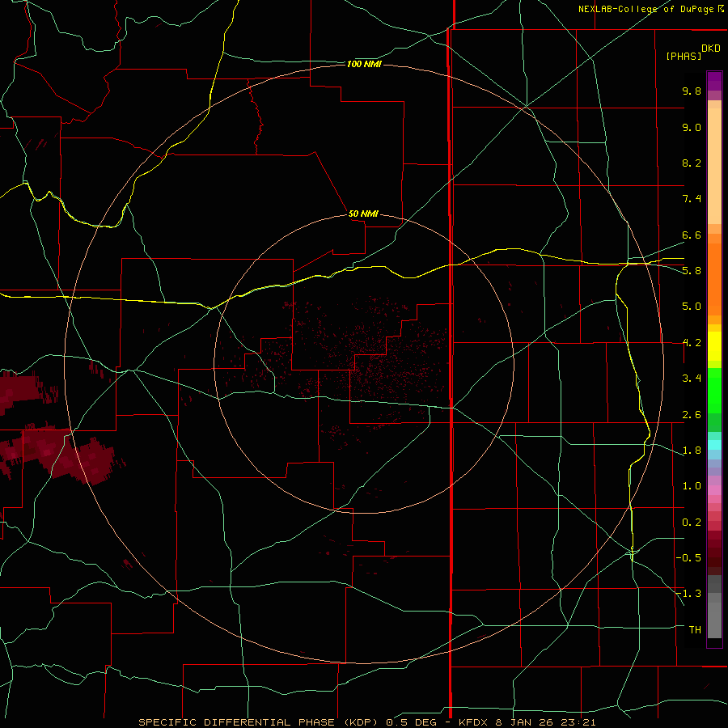Click the 2.6 value on the color scale

pos(692,415)
